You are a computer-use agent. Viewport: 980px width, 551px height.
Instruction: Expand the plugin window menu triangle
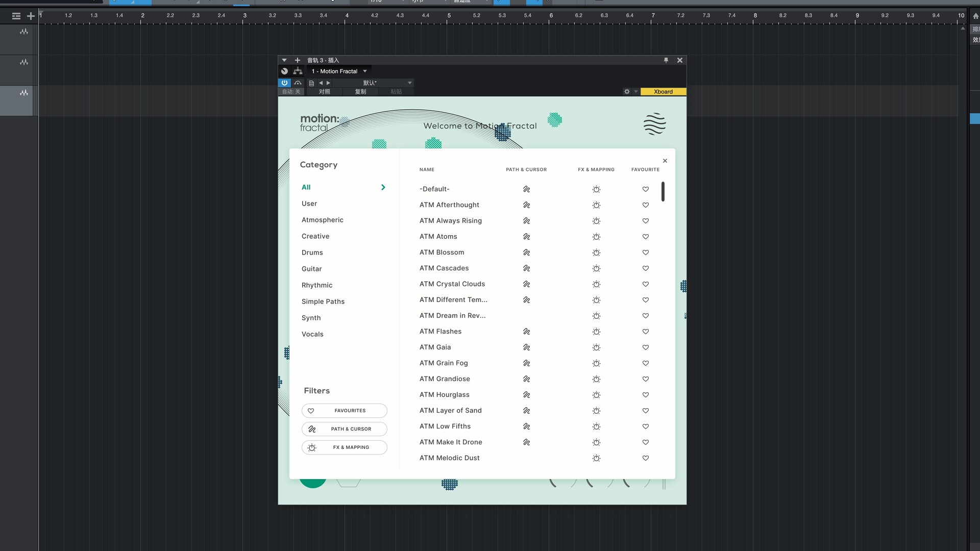(x=284, y=60)
